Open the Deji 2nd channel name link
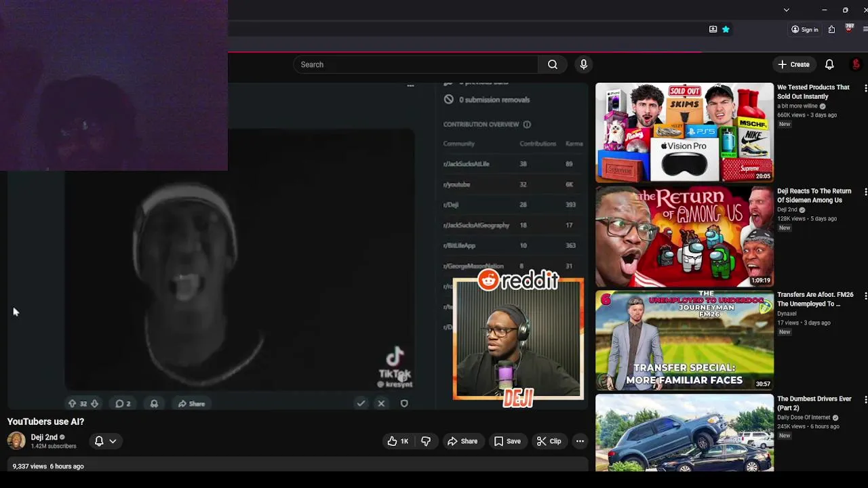868x488 pixels. pos(44,437)
